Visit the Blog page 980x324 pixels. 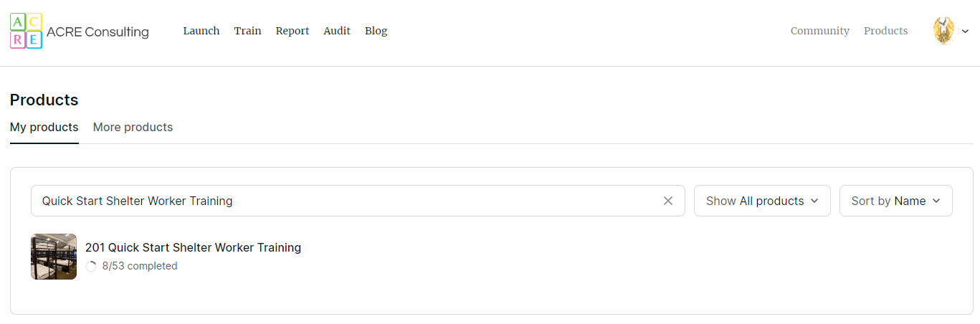coord(376,31)
